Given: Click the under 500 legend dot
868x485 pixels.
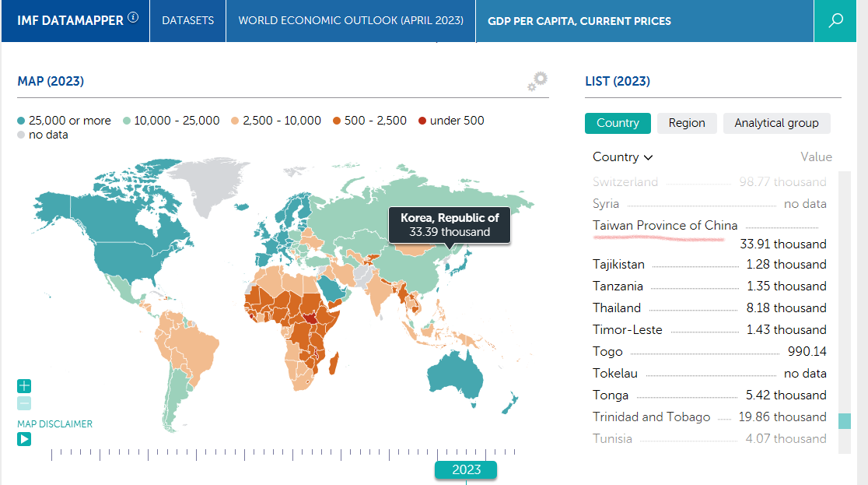Looking at the screenshot, I should pos(422,121).
